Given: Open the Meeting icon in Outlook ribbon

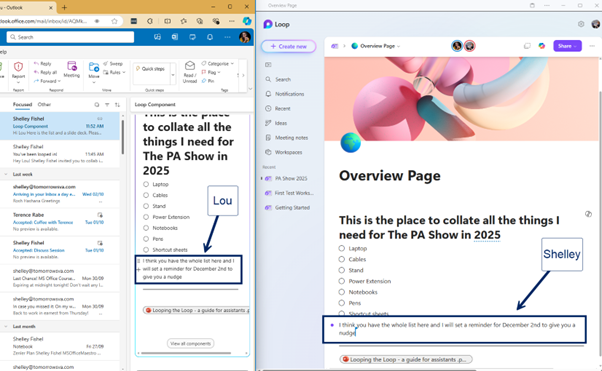Looking at the screenshot, I should [x=71, y=66].
